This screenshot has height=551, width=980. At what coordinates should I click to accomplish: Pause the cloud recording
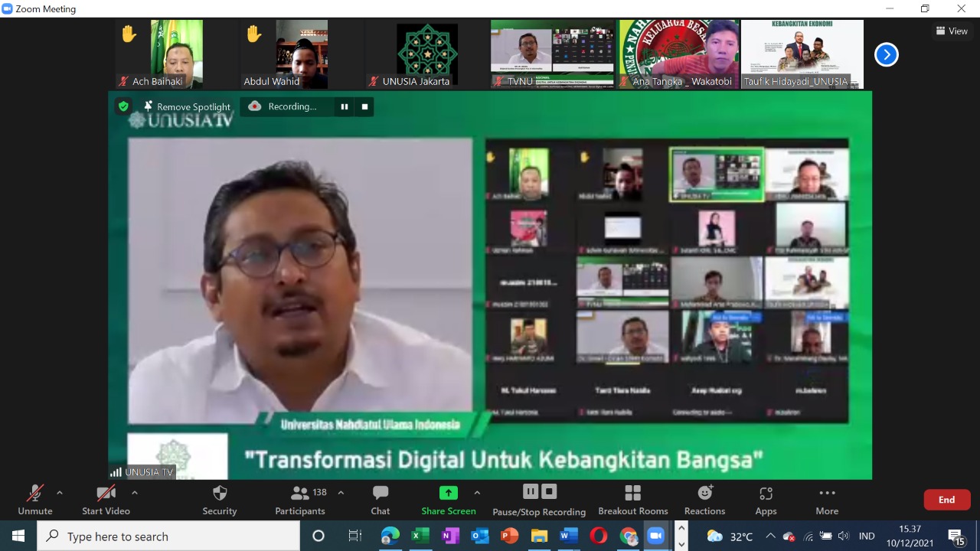(531, 491)
